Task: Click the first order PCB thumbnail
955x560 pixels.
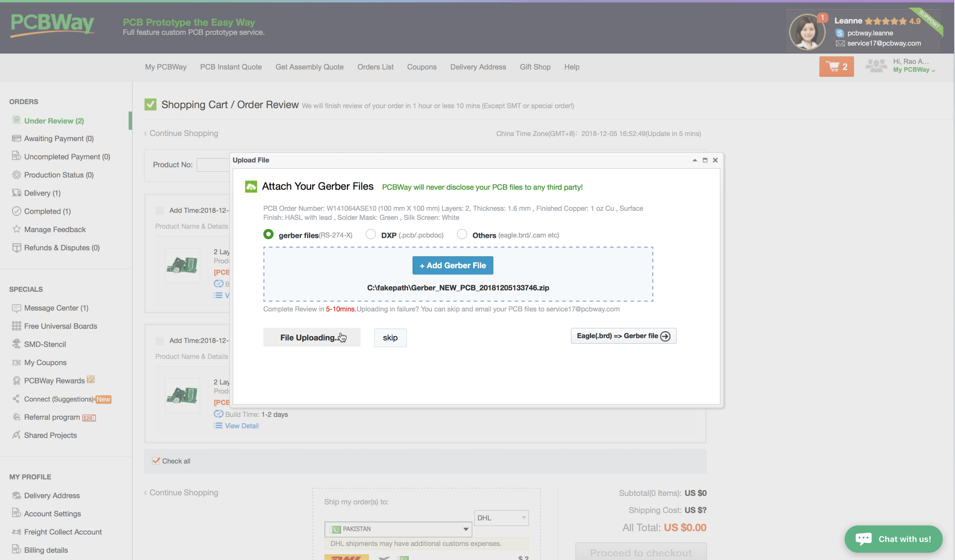Action: (182, 265)
